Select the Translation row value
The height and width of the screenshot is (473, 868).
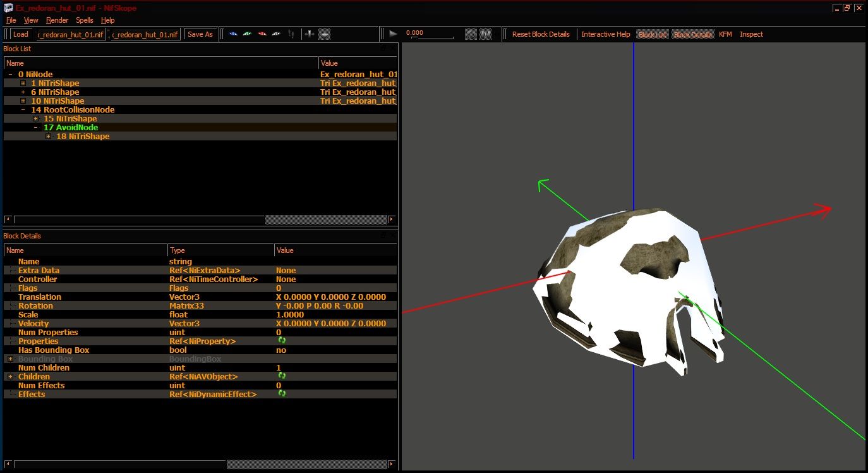(x=331, y=297)
